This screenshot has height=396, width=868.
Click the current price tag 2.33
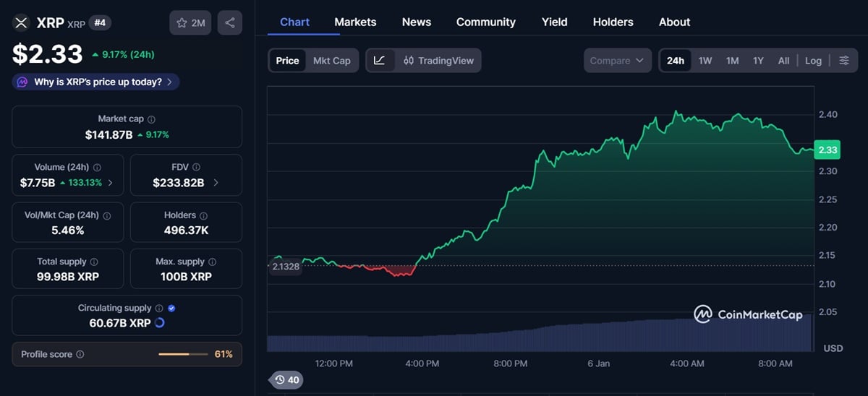(x=827, y=150)
